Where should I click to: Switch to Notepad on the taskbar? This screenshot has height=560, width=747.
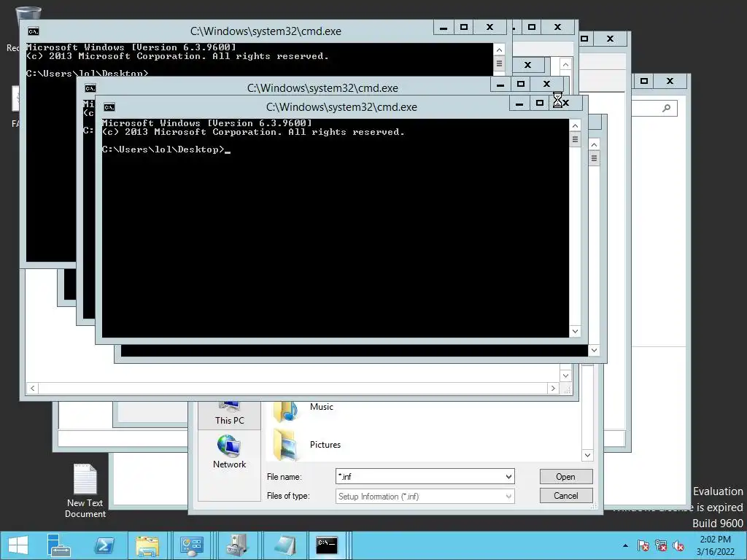click(x=285, y=545)
